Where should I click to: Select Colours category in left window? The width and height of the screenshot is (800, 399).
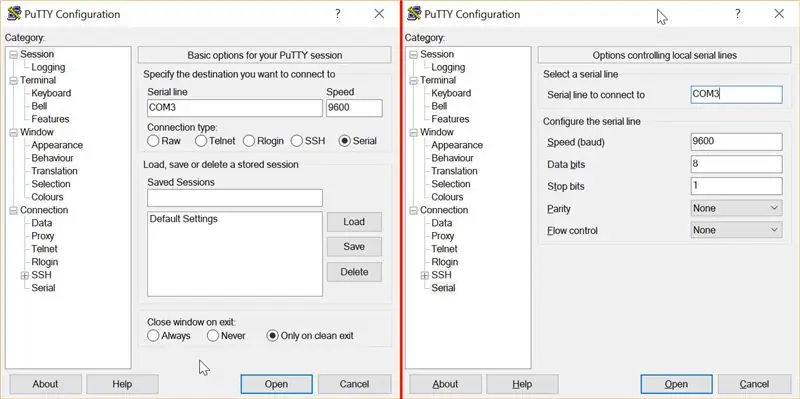(47, 197)
